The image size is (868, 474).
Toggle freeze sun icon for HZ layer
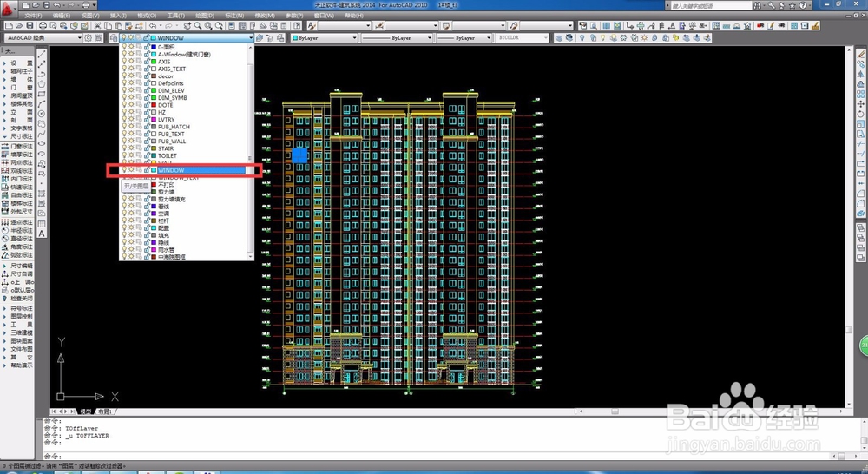coord(132,112)
